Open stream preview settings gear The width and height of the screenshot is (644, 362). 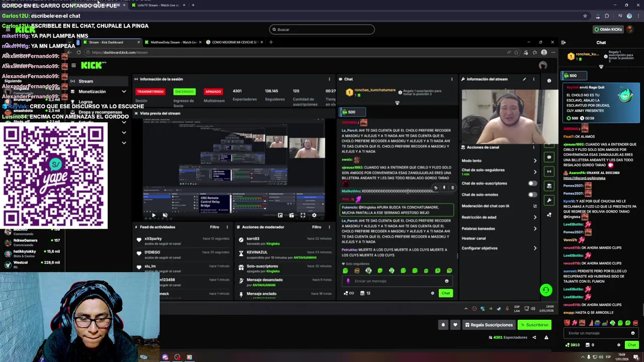point(314,215)
